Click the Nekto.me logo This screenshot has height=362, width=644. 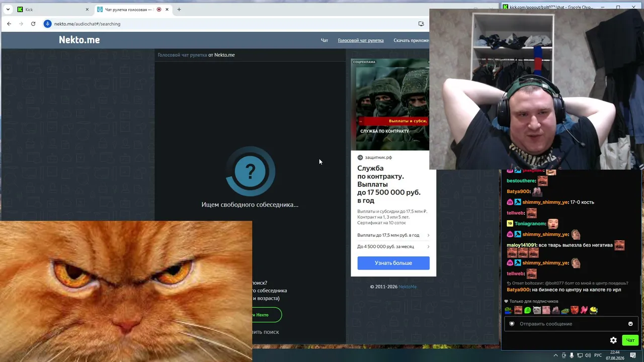click(79, 40)
